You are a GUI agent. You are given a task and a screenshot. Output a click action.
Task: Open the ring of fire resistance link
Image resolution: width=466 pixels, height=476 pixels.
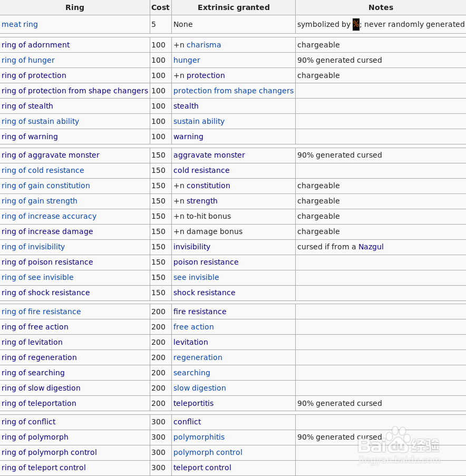point(41,312)
